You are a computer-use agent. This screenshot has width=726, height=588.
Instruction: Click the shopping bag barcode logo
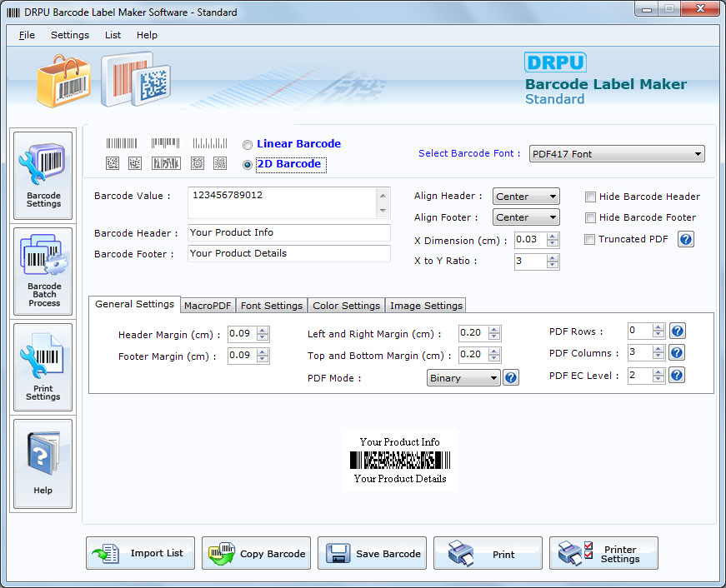64,81
